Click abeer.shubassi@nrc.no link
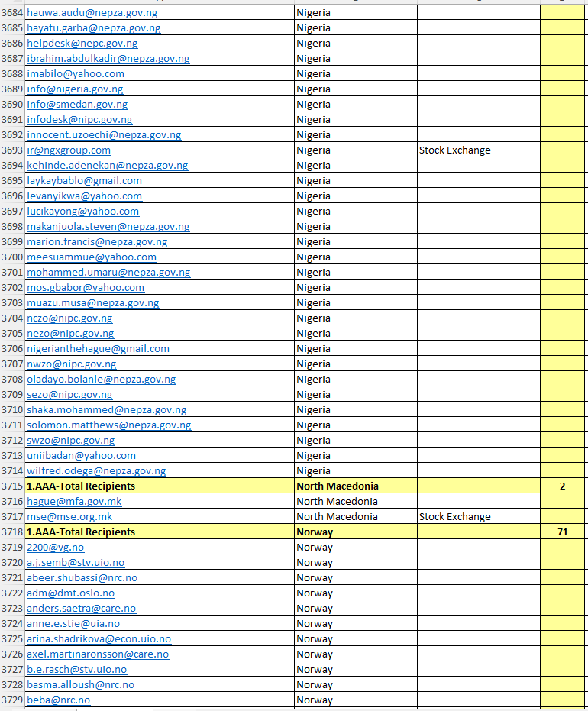This screenshot has width=588, height=711. coord(82,577)
